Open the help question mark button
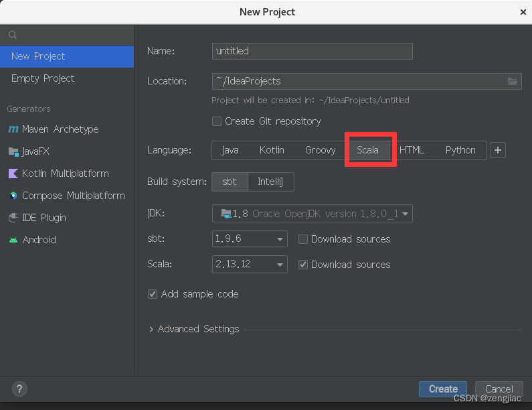The height and width of the screenshot is (410, 532). tap(19, 389)
